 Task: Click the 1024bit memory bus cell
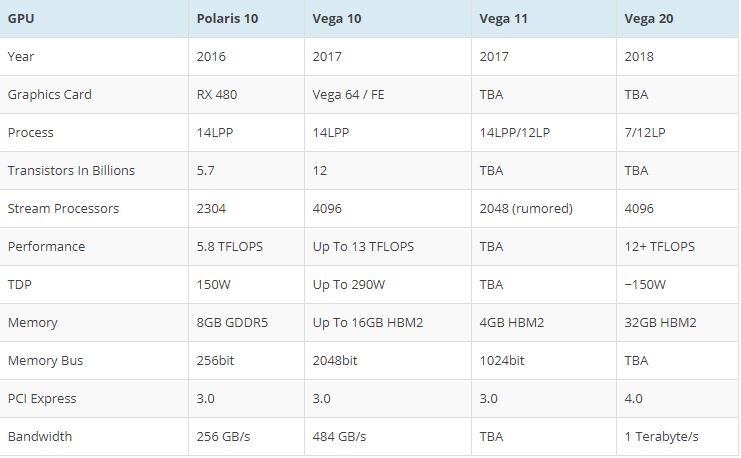[502, 360]
